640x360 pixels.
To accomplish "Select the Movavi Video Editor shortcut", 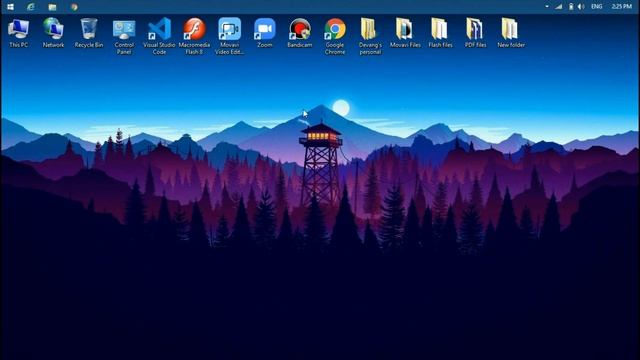I will [x=229, y=36].
